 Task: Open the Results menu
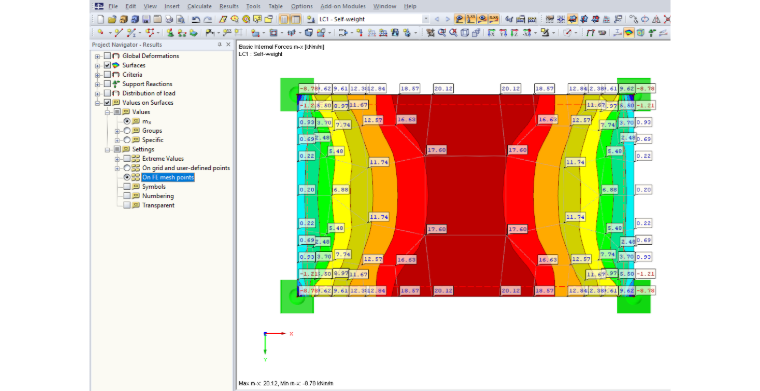[229, 6]
